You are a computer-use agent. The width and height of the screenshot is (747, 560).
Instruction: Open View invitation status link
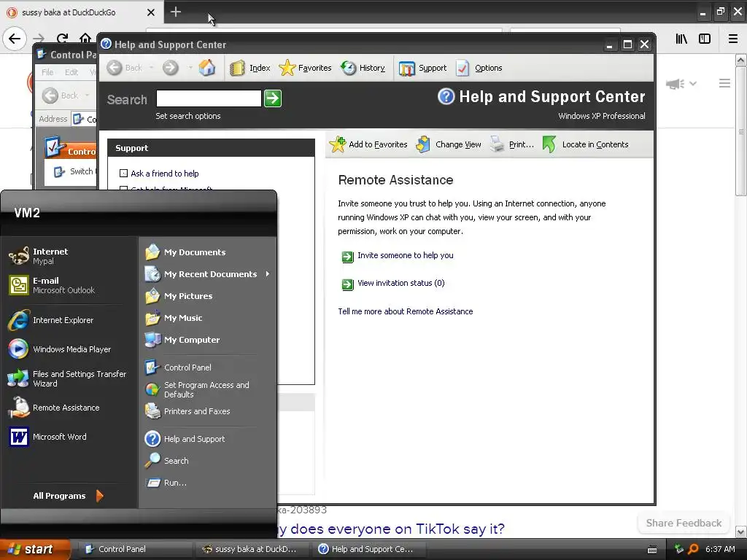(400, 283)
